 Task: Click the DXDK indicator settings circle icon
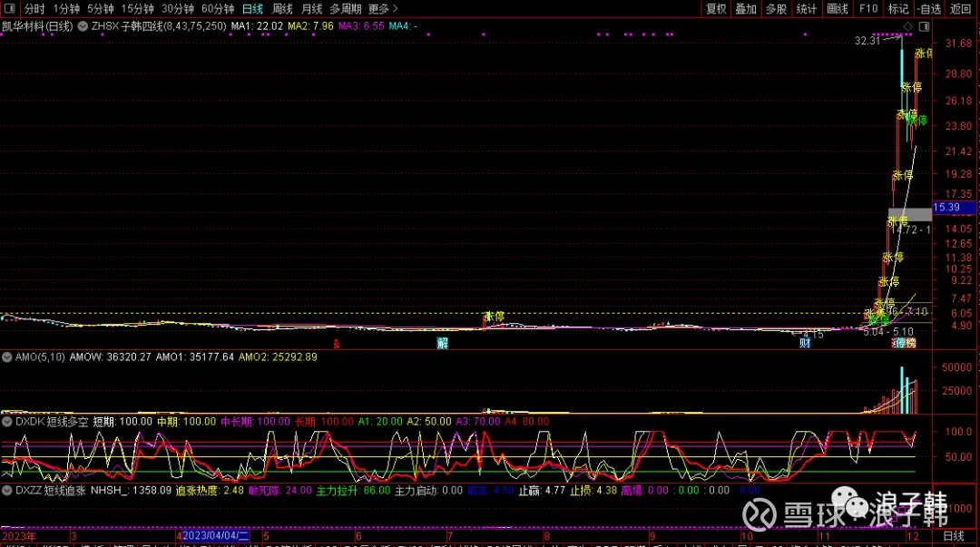click(8, 422)
